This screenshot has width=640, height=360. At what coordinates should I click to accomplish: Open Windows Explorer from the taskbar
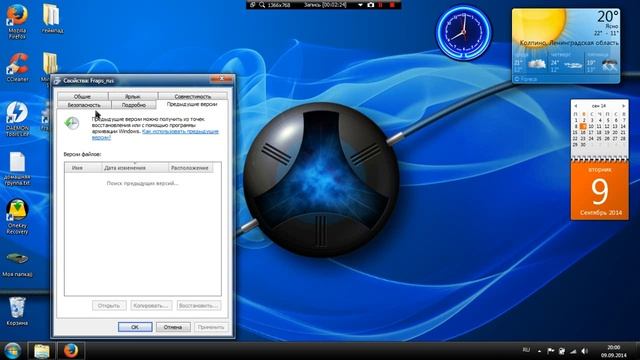click(41, 351)
